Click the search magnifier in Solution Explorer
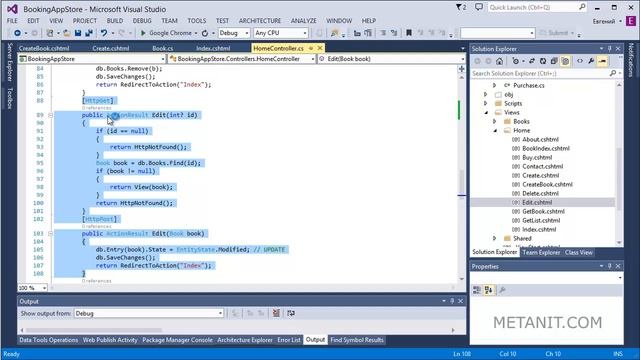640x360 pixels. (613, 73)
